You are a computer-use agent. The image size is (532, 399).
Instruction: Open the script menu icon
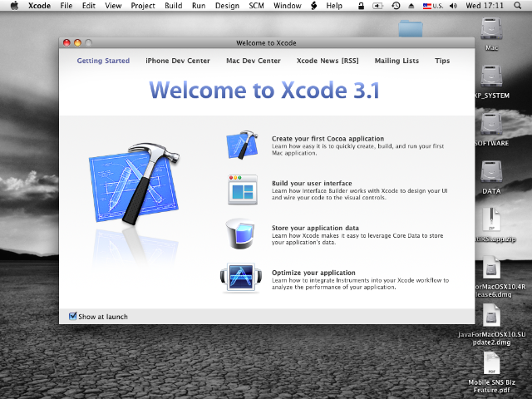[x=314, y=6]
